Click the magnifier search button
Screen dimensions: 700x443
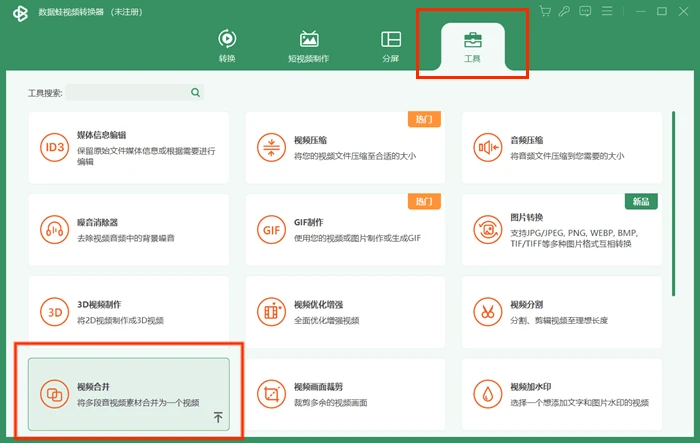click(x=195, y=92)
